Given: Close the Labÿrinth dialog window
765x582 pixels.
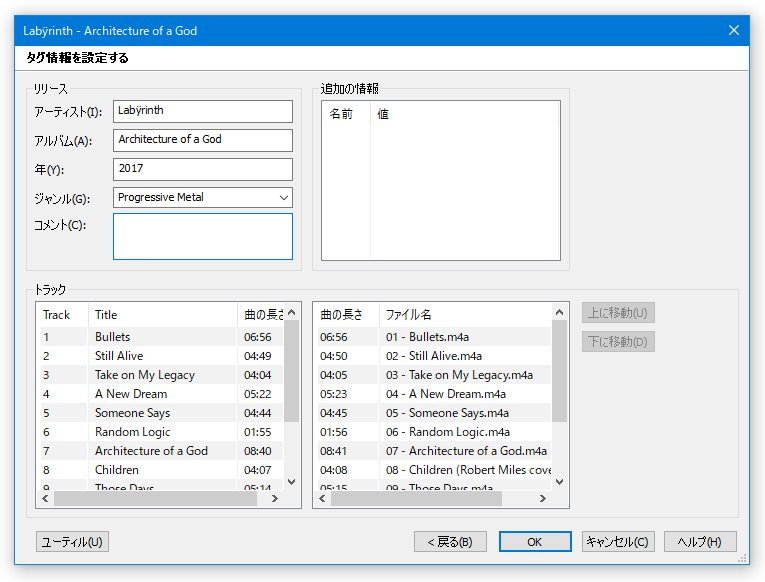Looking at the screenshot, I should coord(733,30).
